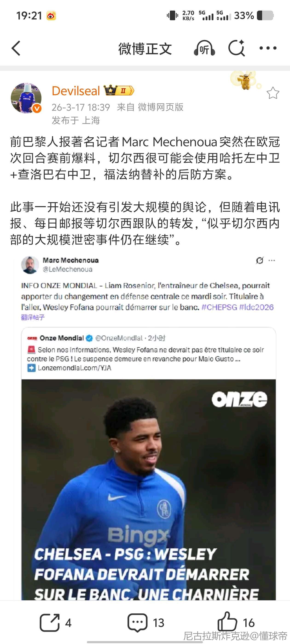Tap the comment count number 13
290x644 pixels.
click(x=159, y=623)
